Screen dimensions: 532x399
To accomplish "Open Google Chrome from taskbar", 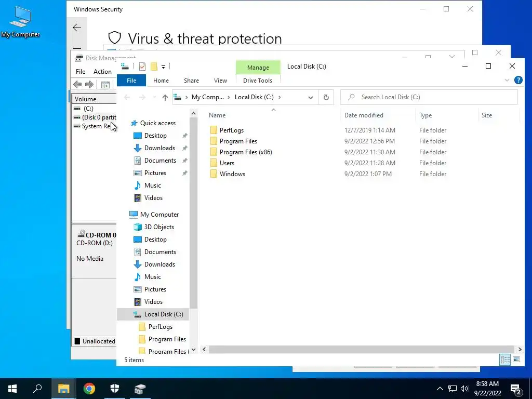I will coord(89,389).
